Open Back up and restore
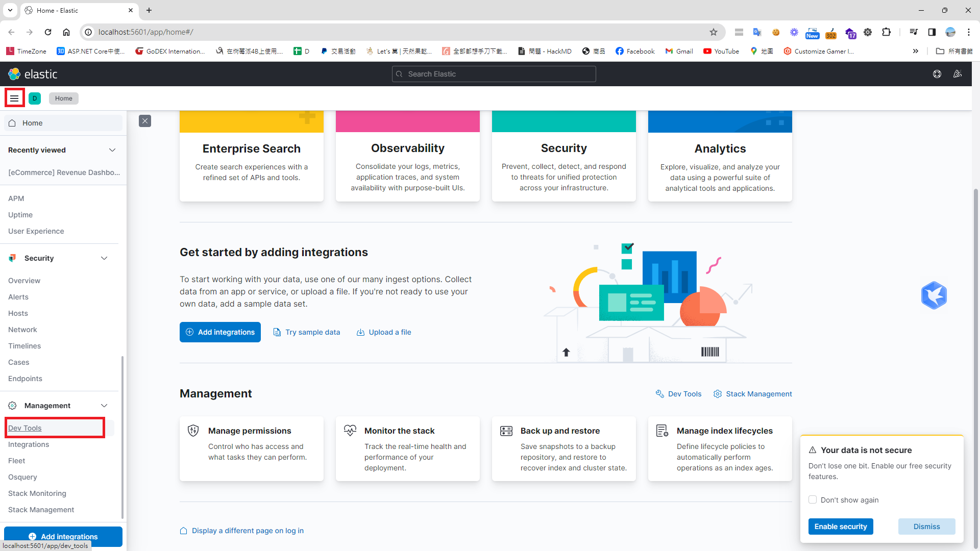 (x=563, y=449)
